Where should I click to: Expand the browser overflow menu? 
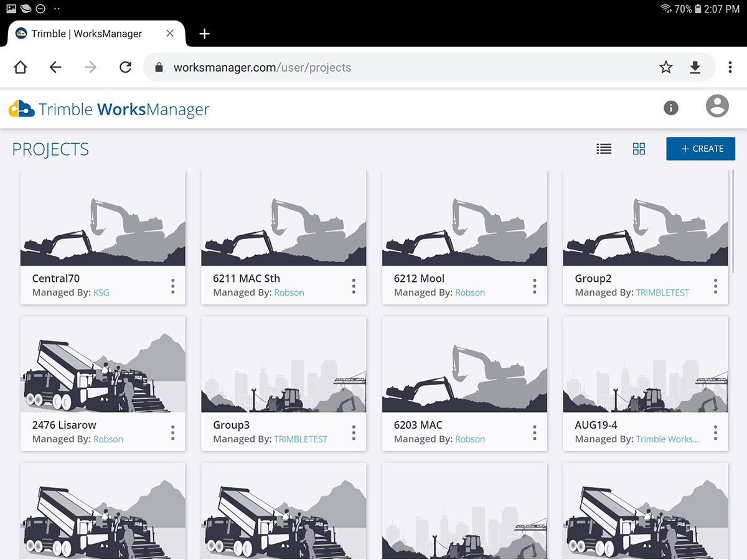pyautogui.click(x=730, y=67)
